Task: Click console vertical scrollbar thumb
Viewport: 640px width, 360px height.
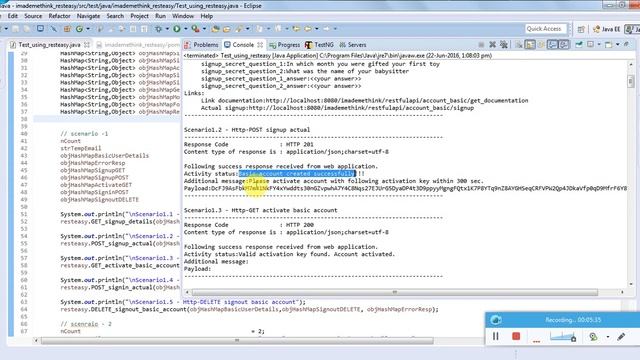Action: coord(631,82)
